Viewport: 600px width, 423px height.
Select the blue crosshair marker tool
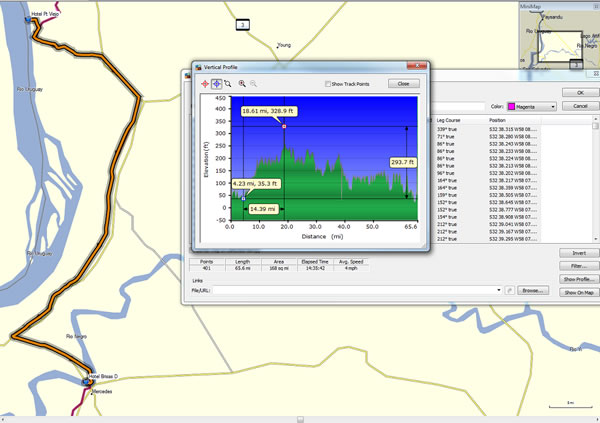point(217,84)
